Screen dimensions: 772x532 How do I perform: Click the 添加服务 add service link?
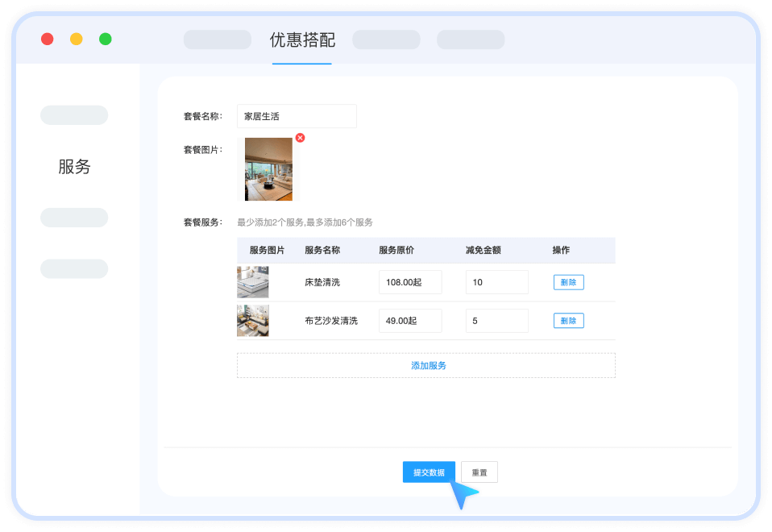pyautogui.click(x=428, y=365)
